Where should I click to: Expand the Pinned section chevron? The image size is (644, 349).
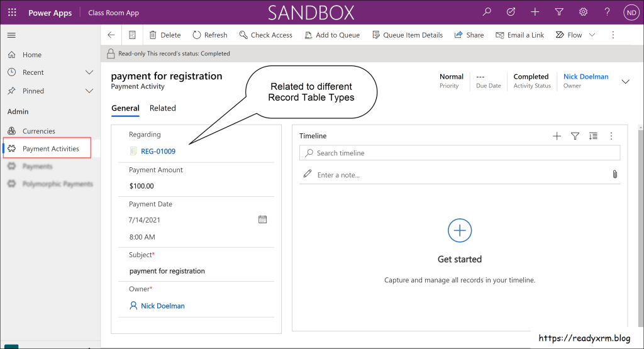tap(89, 91)
